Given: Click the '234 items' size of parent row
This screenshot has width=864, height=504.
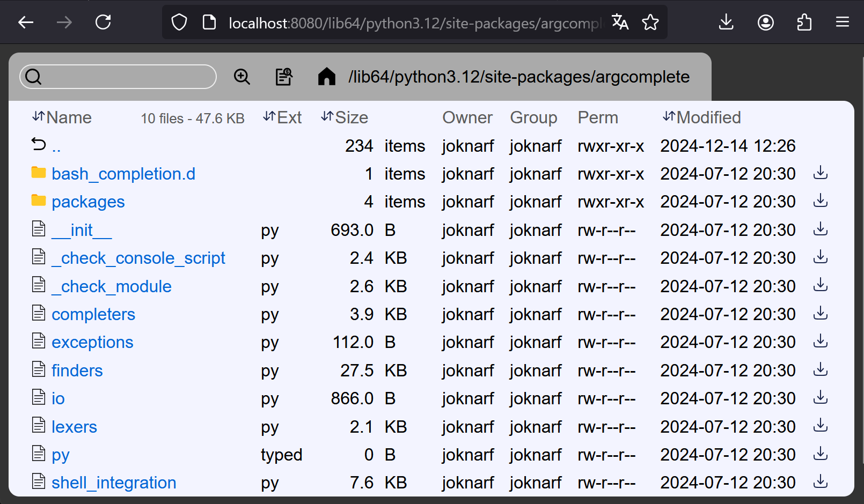Looking at the screenshot, I should click(x=385, y=146).
